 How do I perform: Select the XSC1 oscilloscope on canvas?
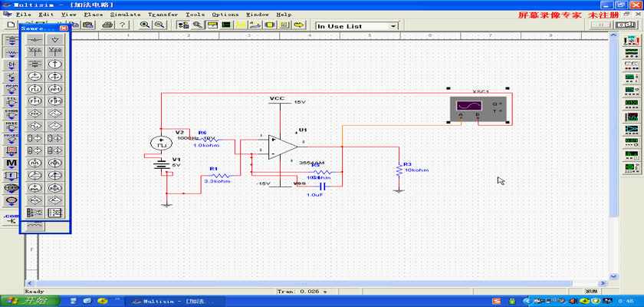(478, 109)
